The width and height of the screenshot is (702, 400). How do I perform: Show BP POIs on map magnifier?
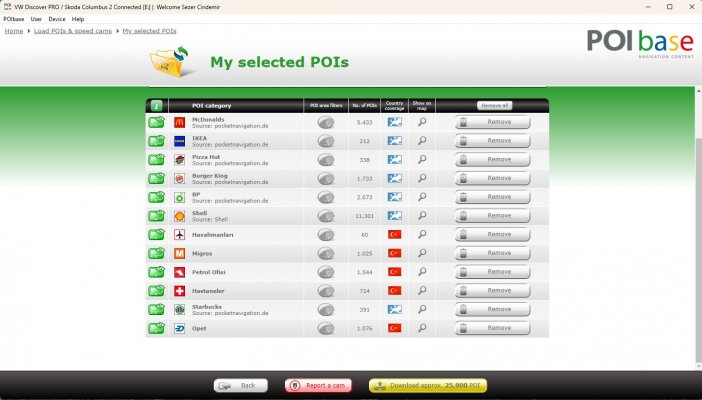pos(422,197)
